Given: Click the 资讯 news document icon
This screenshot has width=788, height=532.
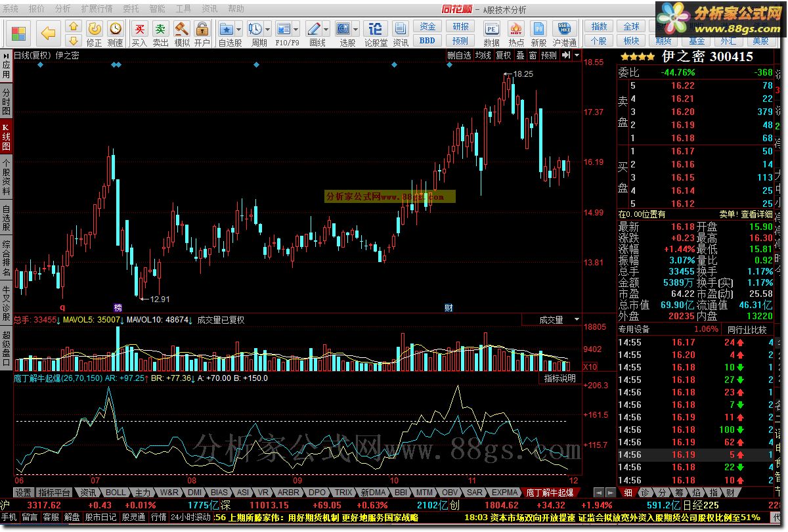Looking at the screenshot, I should [401, 34].
